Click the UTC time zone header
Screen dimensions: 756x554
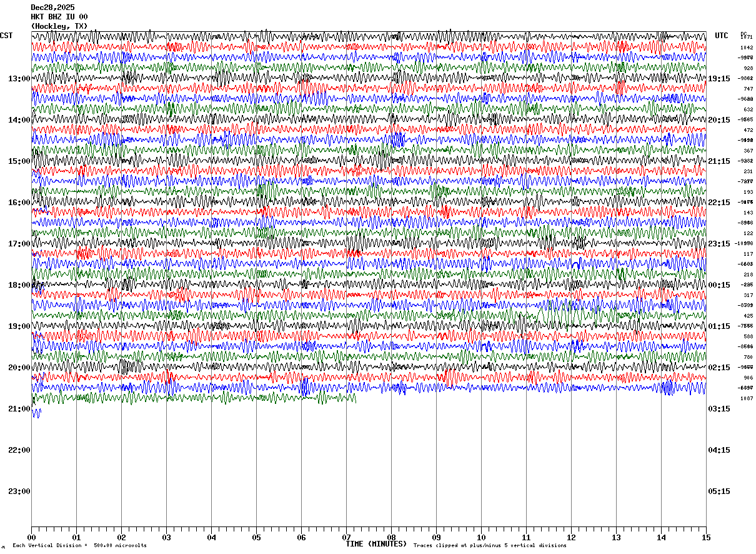pyautogui.click(x=722, y=36)
